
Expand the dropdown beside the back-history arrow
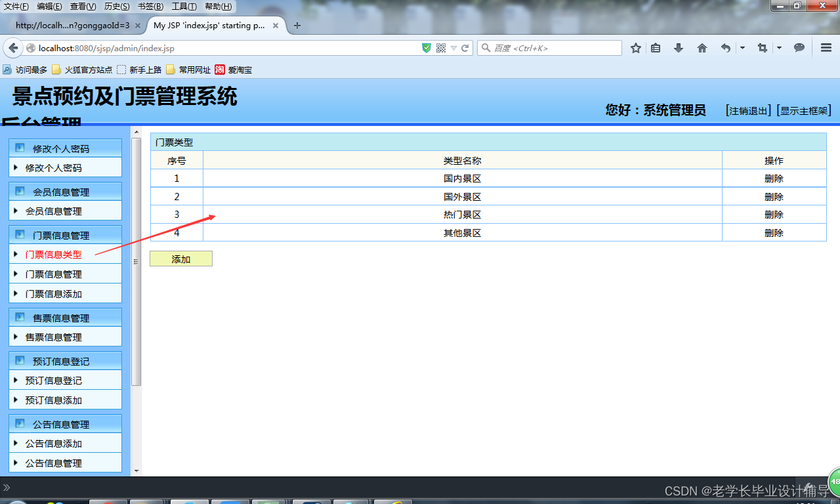(743, 47)
